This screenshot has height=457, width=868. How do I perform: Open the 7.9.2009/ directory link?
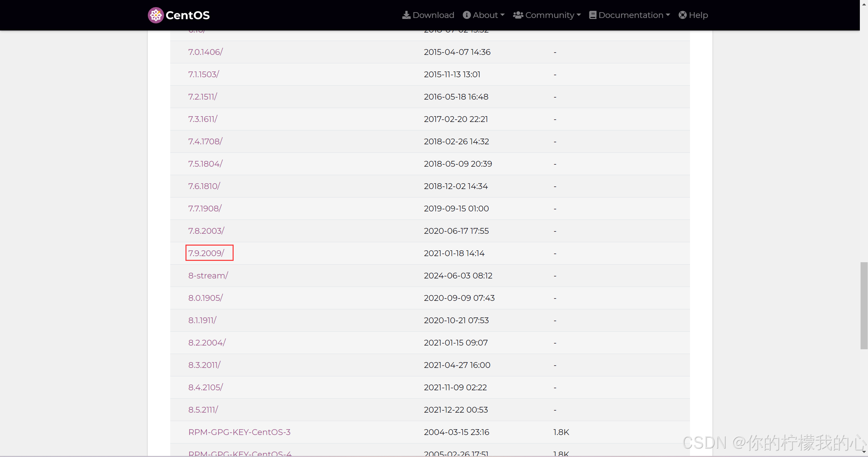point(206,253)
